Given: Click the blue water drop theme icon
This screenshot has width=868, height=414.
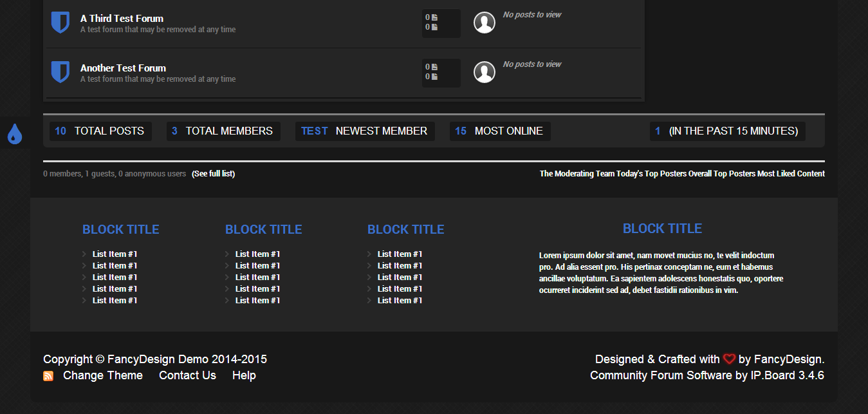Looking at the screenshot, I should tap(14, 133).
